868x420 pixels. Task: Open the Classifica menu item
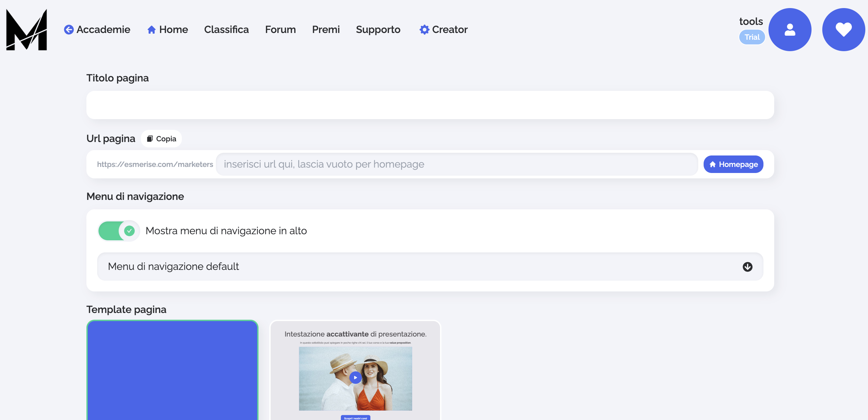pyautogui.click(x=226, y=30)
